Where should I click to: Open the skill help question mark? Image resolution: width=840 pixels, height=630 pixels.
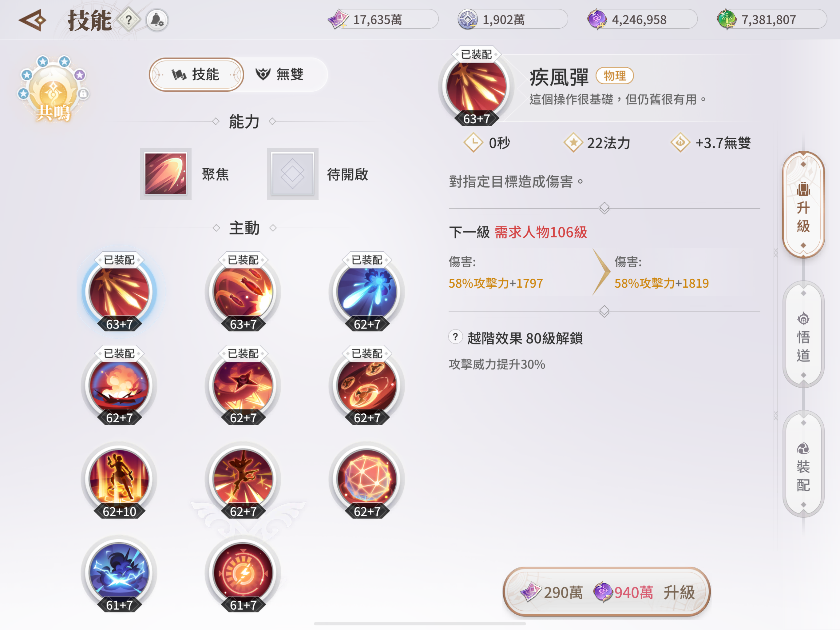(129, 20)
